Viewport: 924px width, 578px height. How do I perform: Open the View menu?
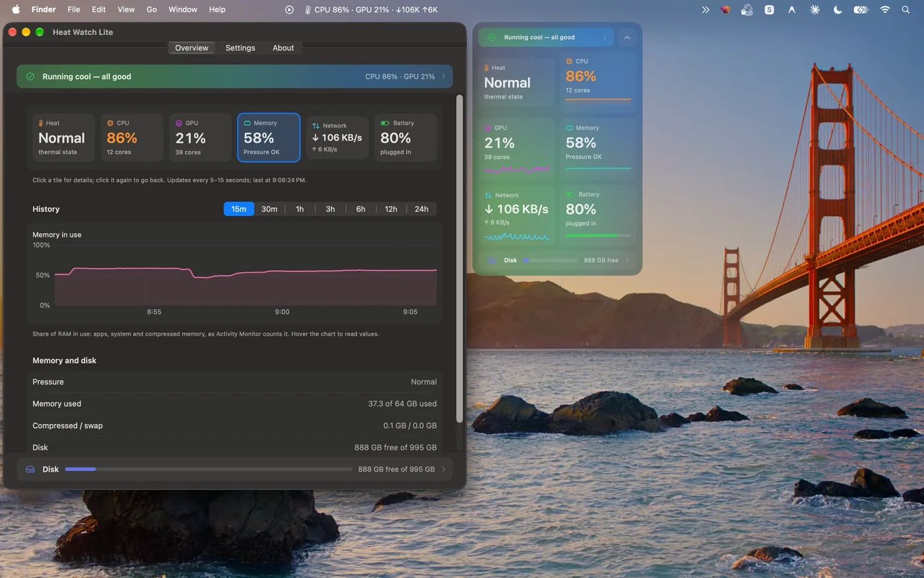pos(126,9)
